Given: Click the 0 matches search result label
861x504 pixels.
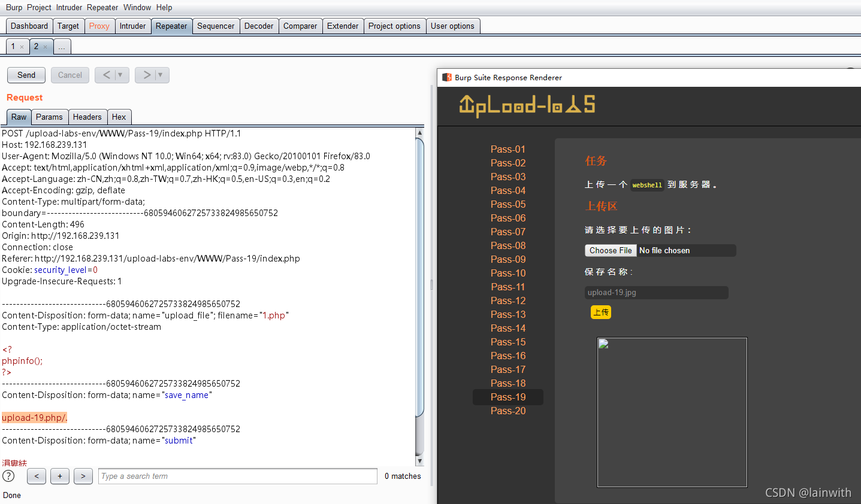Looking at the screenshot, I should (403, 476).
